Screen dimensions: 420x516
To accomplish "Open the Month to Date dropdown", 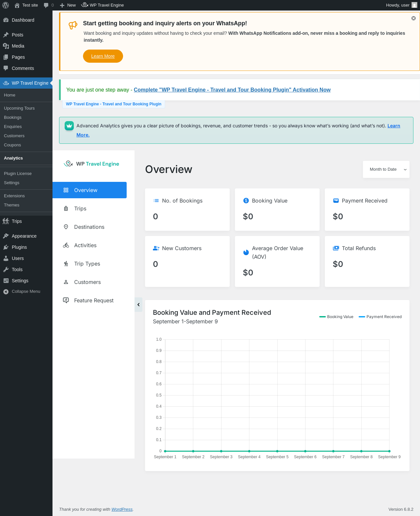I will (386, 169).
